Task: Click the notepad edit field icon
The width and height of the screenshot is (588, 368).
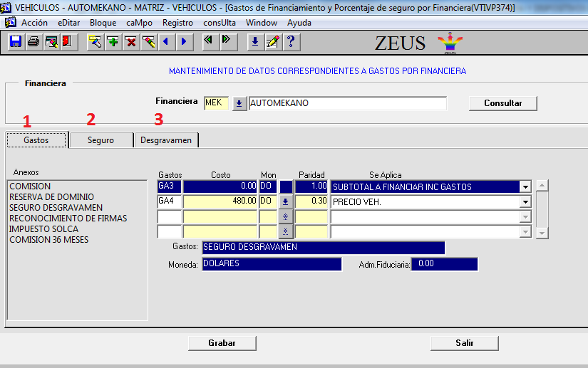Action: (x=272, y=42)
